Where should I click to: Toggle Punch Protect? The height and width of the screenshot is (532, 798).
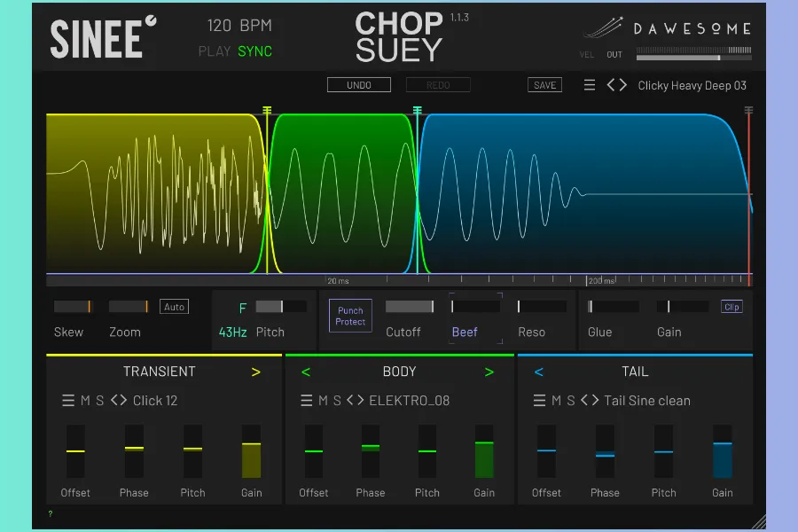(x=350, y=316)
